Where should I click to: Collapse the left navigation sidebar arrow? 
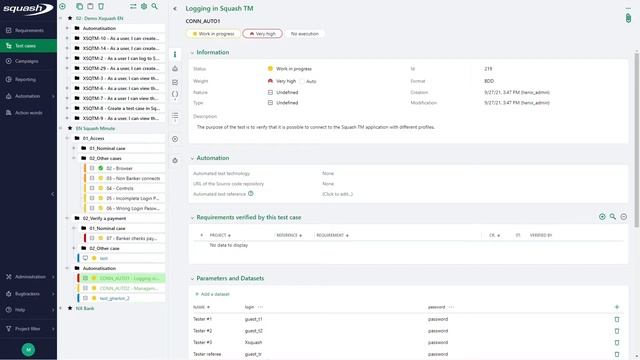53,194
